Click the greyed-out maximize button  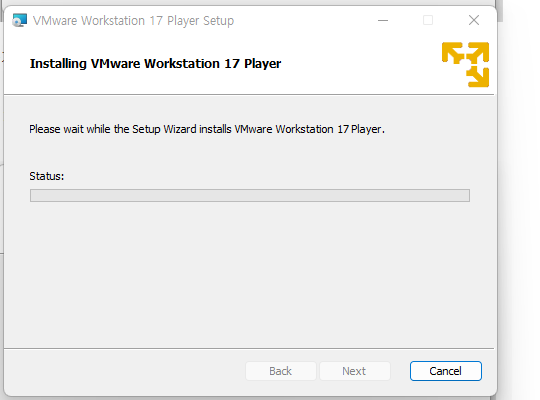tap(428, 20)
